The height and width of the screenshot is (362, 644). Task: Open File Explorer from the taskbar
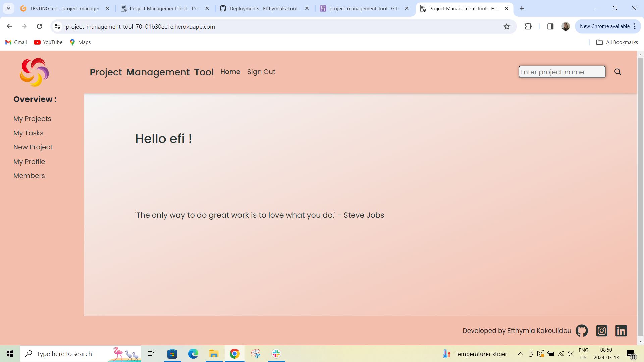tap(214, 353)
